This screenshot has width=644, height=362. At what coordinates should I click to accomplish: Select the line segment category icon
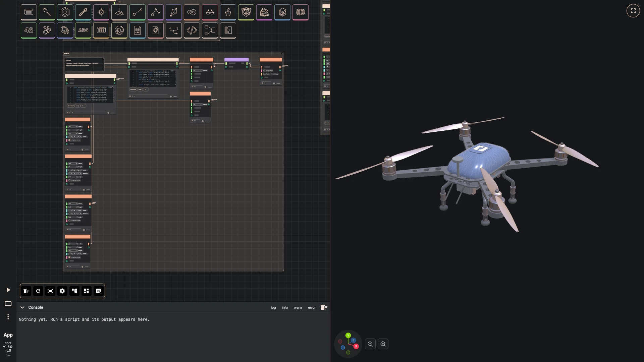pyautogui.click(x=138, y=12)
